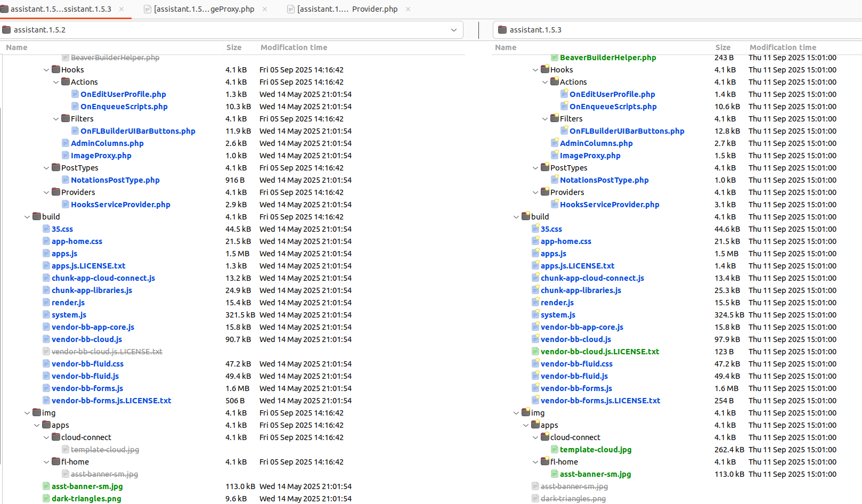Collapse the Filters folder in assistant.1.5.3 pane
Screen dimensions: 862x504
point(545,119)
